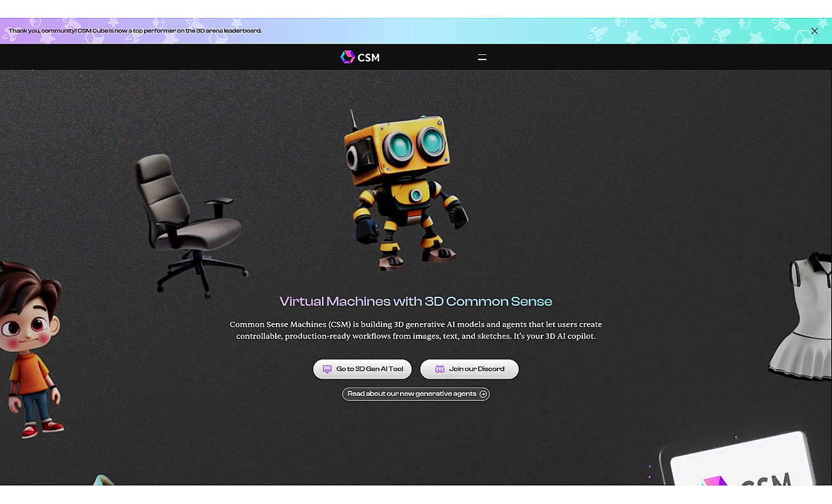Click the CSM logo in header
Screen dimensions: 832x504
360,58
